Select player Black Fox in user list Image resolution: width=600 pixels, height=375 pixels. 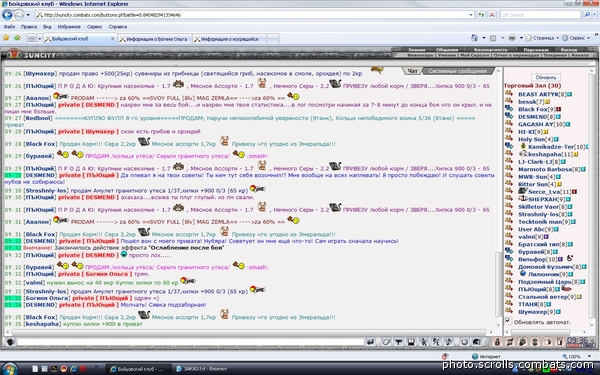[x=533, y=109]
